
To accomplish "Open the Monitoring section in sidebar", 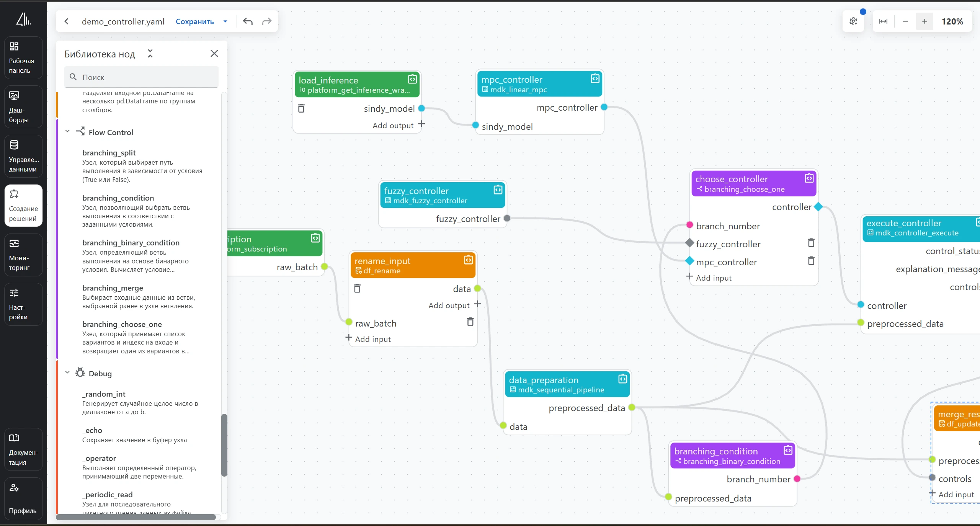I will (x=23, y=255).
